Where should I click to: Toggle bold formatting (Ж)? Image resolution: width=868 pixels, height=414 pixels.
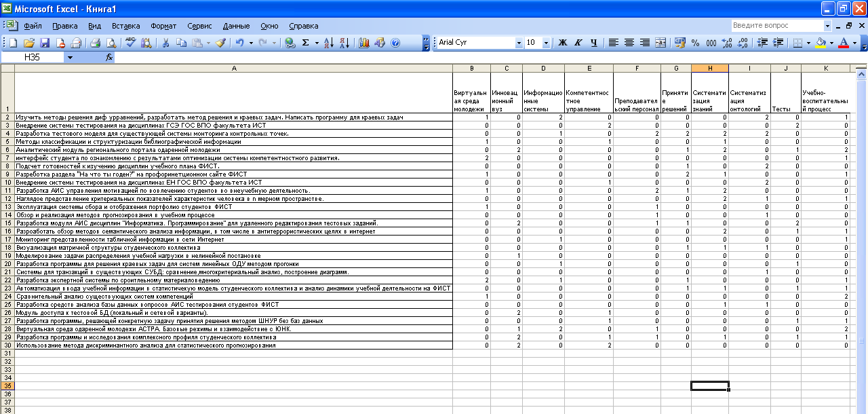pos(562,42)
